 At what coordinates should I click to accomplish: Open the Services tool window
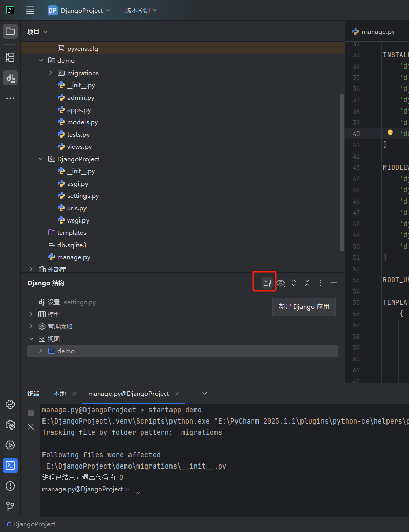(10, 445)
